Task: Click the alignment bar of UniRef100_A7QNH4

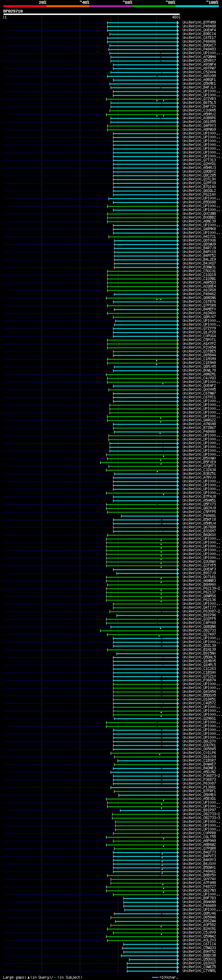Action: [x=144, y=57]
